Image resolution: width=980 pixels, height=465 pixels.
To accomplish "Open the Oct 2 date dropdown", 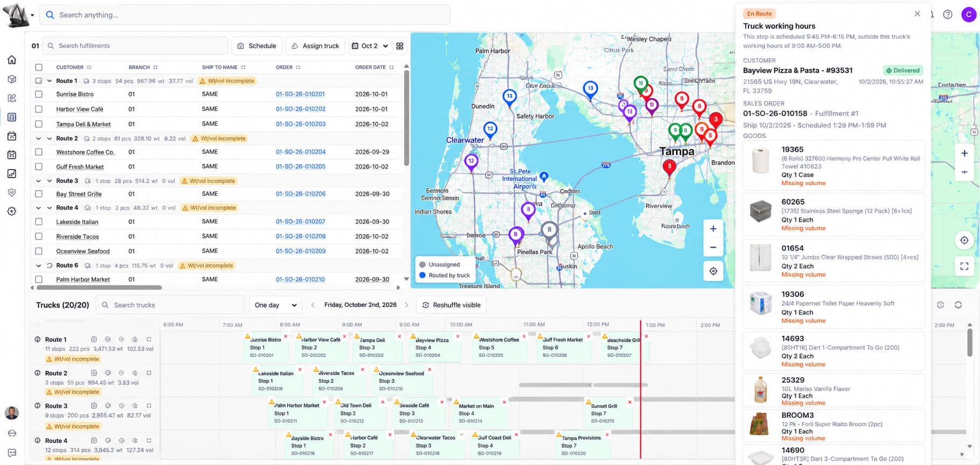I will click(370, 46).
